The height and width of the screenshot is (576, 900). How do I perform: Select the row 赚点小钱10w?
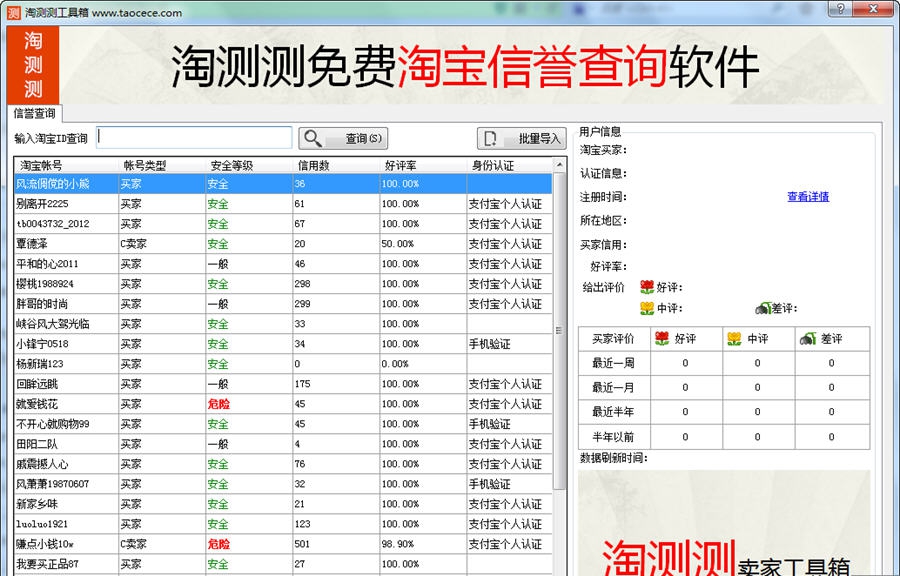283,544
